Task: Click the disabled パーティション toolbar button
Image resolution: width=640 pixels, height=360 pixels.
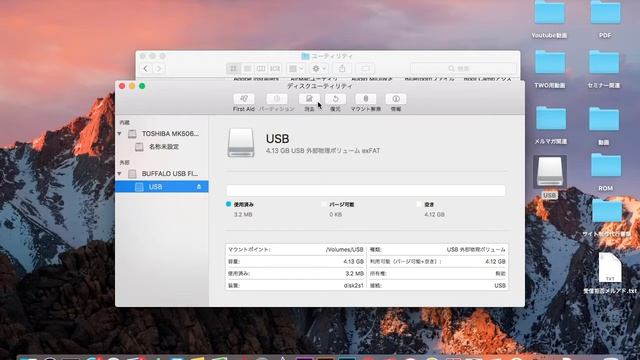Action: pyautogui.click(x=276, y=99)
